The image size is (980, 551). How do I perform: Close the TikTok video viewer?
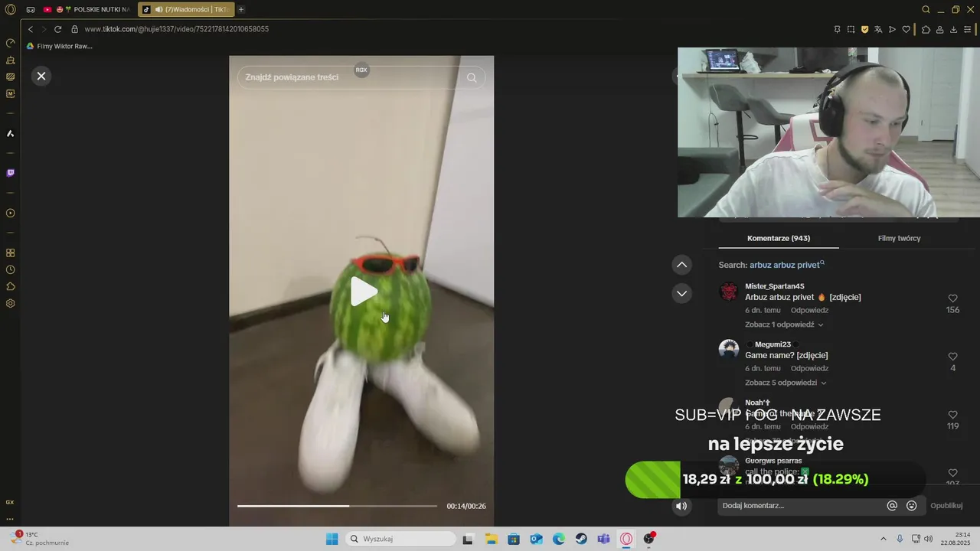(41, 76)
